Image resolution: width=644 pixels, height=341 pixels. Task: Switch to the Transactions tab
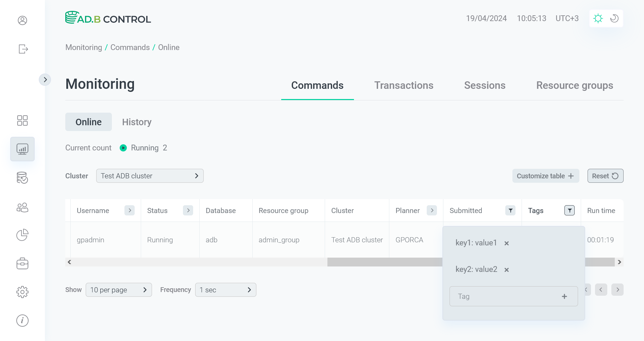tap(404, 85)
